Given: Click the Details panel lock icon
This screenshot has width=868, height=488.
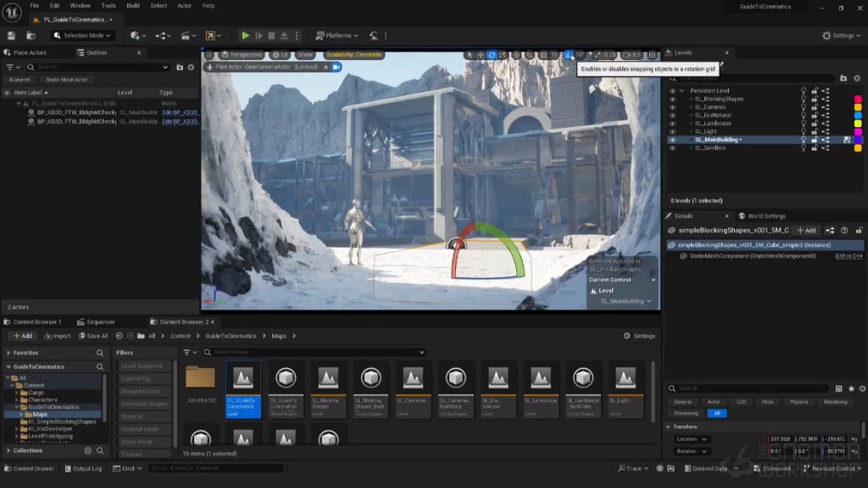Looking at the screenshot, I should [x=860, y=230].
